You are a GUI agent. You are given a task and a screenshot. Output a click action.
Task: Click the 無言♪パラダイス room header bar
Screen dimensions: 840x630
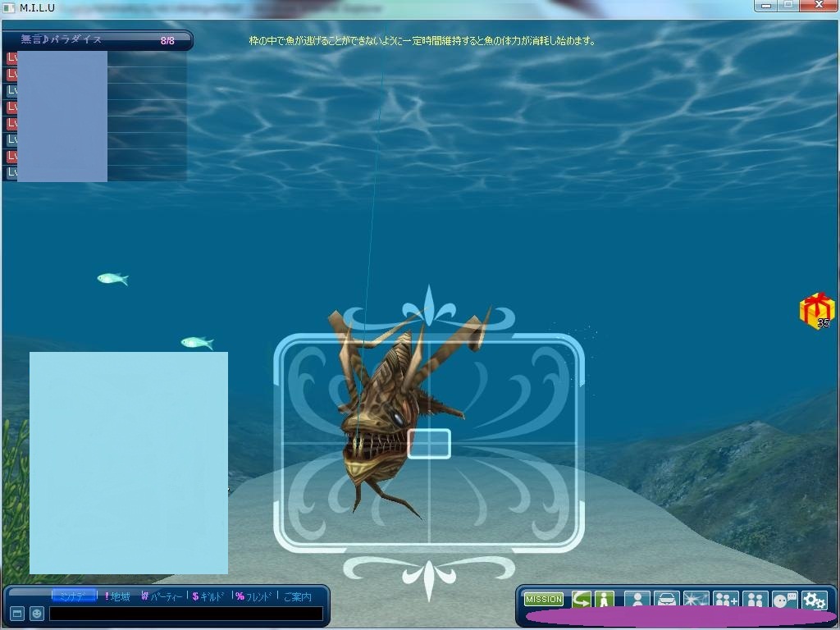click(x=97, y=40)
